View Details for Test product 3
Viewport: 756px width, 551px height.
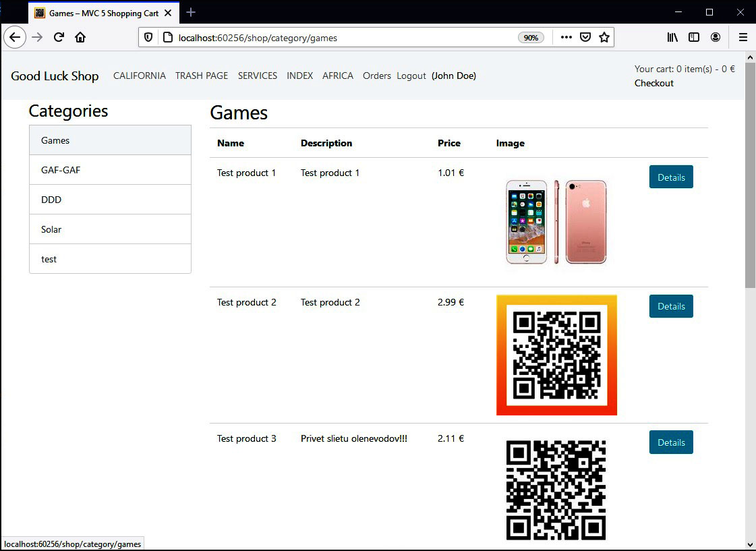pyautogui.click(x=671, y=442)
